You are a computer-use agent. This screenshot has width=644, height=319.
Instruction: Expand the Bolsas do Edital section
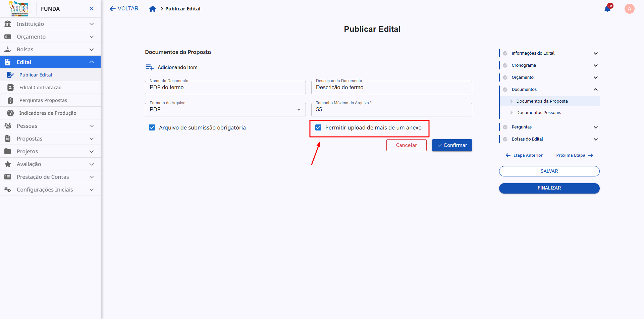click(596, 139)
